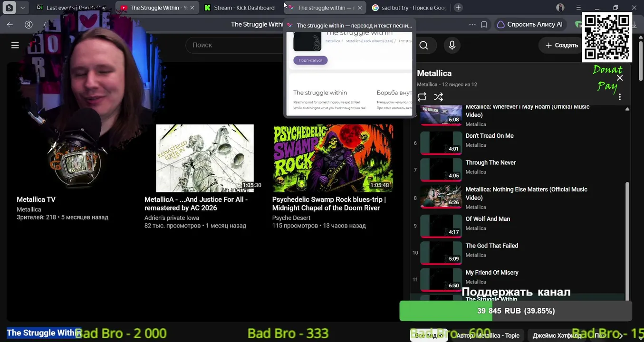Toggle loop playlist in the Metallica playlist
Screen dimensions: 644x342
422,97
